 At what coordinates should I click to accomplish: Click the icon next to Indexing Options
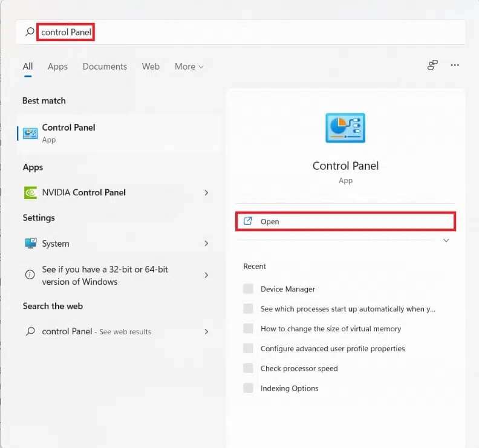tap(248, 388)
